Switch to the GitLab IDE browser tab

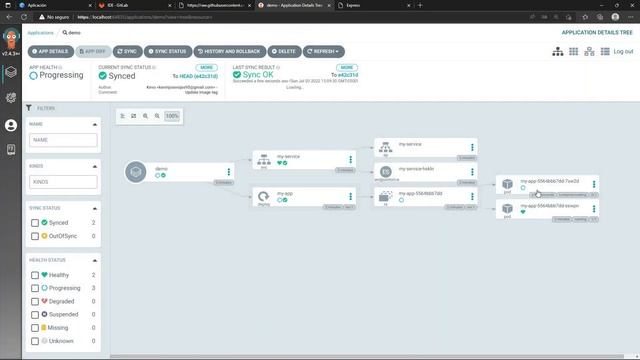135,5
